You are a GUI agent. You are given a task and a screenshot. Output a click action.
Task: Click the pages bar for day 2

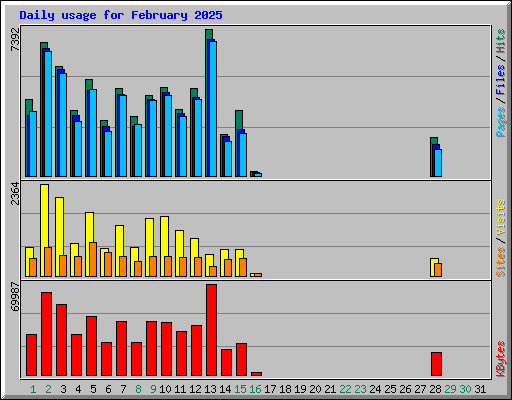[48, 114]
